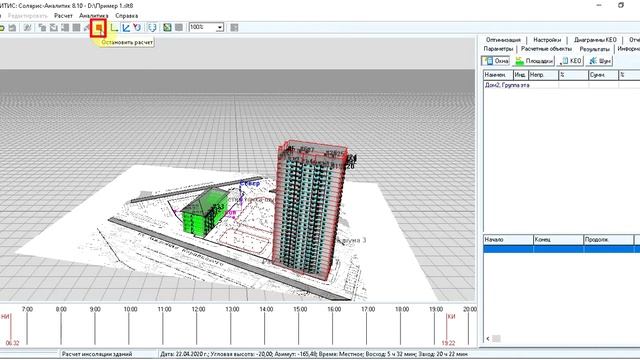Click the Окна results button
This screenshot has height=360, width=640.
click(x=496, y=61)
